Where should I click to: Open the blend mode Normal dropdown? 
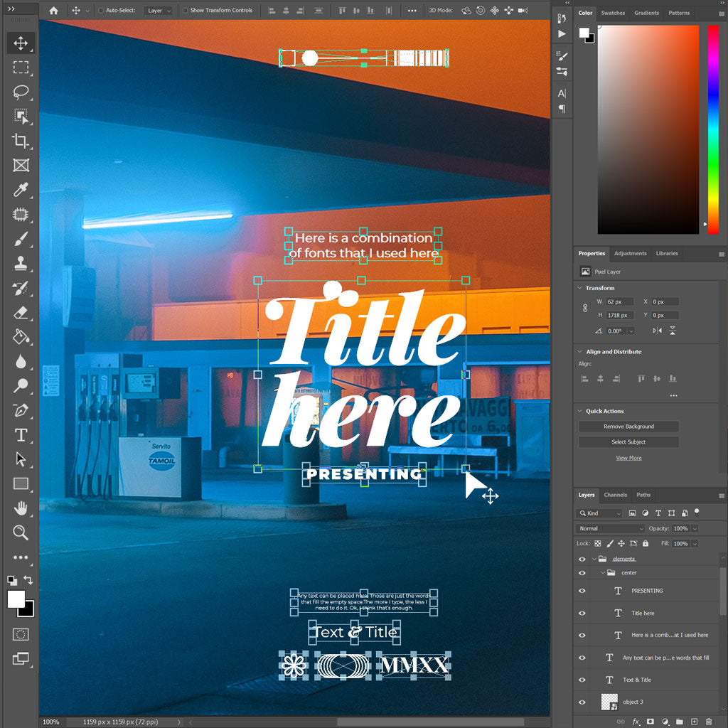coord(611,529)
